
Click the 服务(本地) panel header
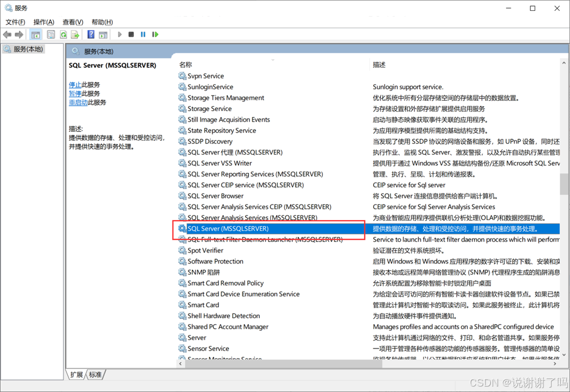pos(99,52)
